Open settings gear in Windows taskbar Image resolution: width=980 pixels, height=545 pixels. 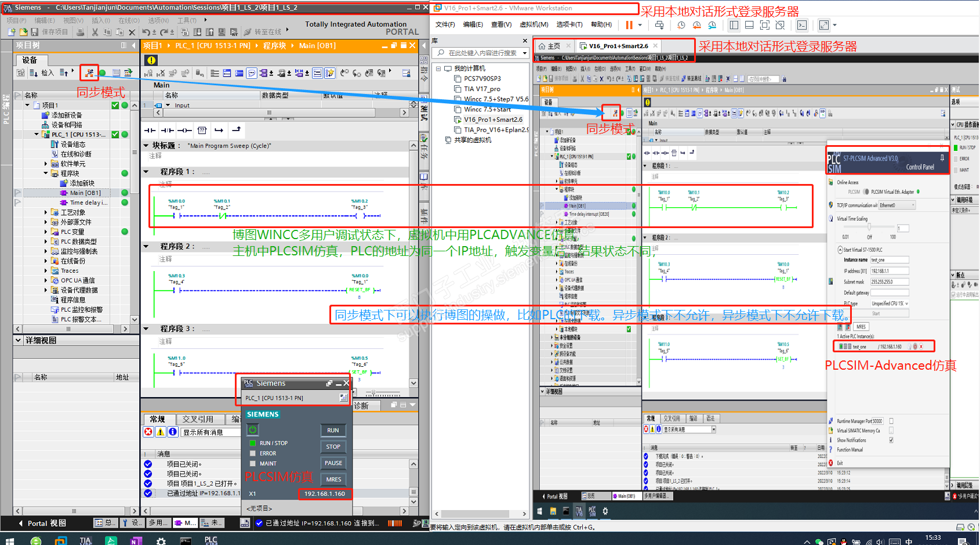[x=161, y=540]
